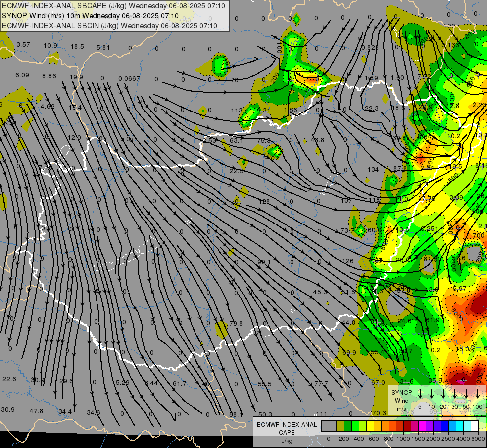Image resolution: width=487 pixels, height=448 pixels.
Task: Click the map value 77.7
Action: pos(321,384)
